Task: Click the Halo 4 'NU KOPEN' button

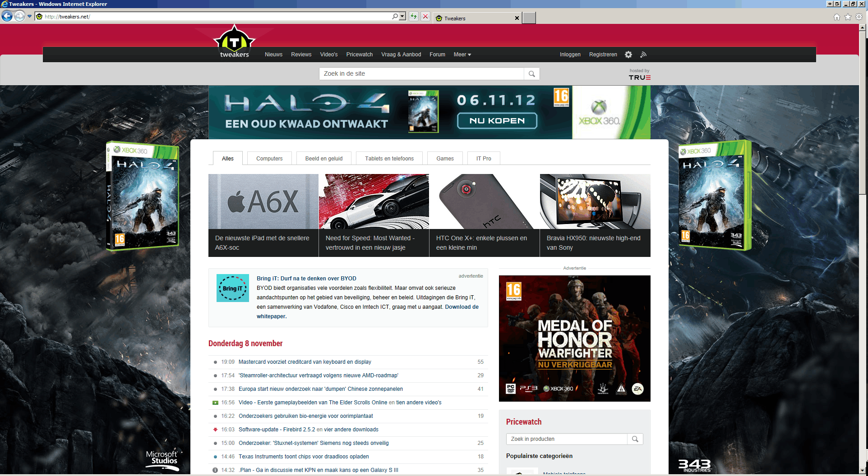Action: (497, 121)
